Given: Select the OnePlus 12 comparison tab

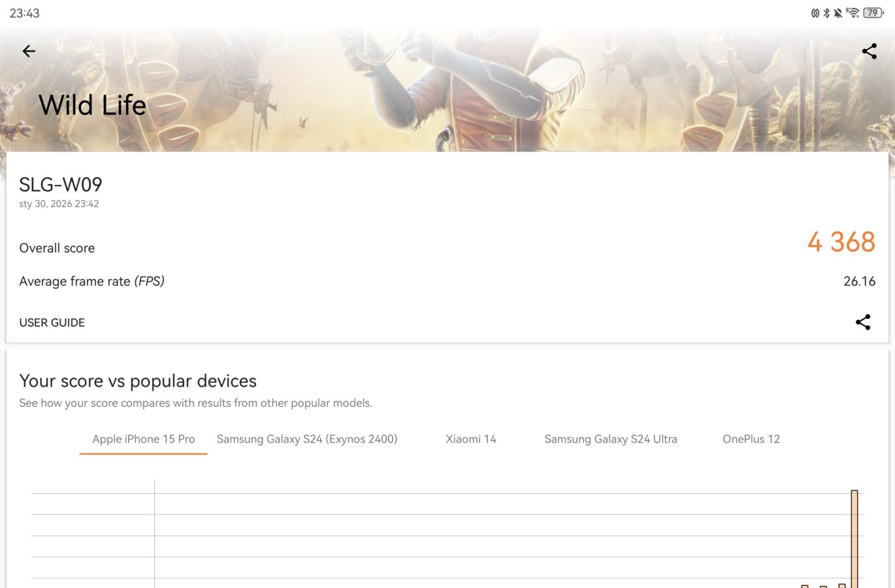Looking at the screenshot, I should (751, 439).
